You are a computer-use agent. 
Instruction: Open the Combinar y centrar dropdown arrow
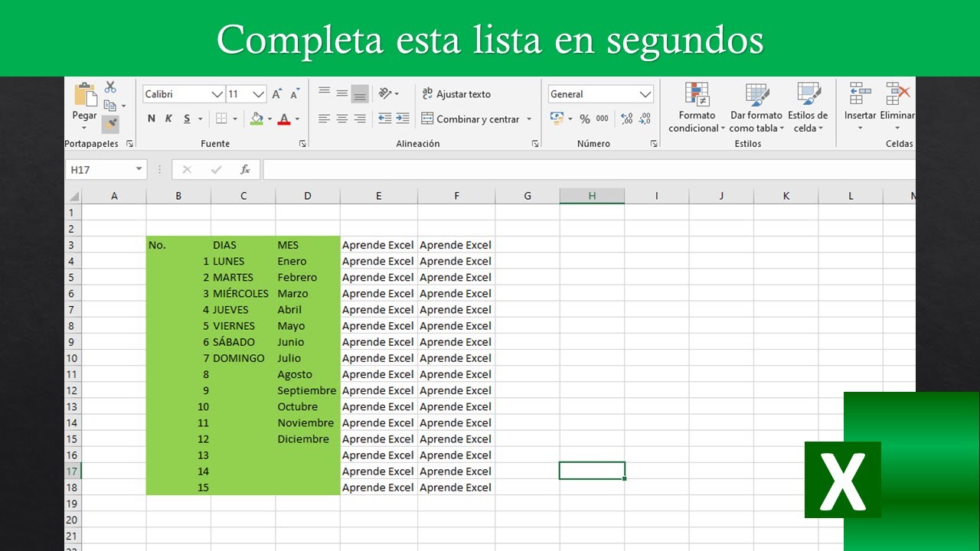tap(528, 119)
